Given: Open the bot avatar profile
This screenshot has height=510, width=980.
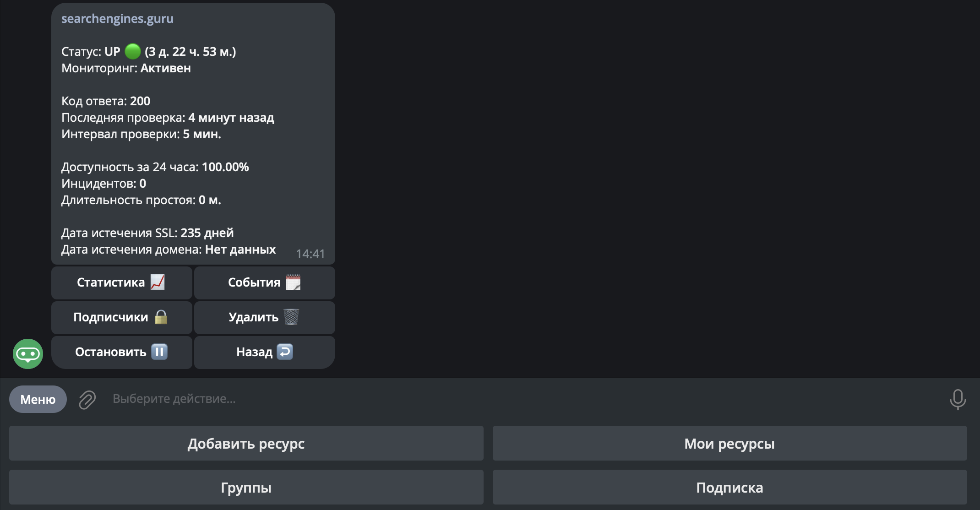Looking at the screenshot, I should coord(28,353).
